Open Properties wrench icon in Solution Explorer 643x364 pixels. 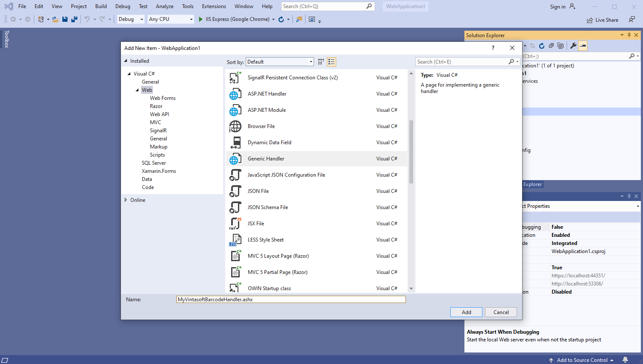573,46
